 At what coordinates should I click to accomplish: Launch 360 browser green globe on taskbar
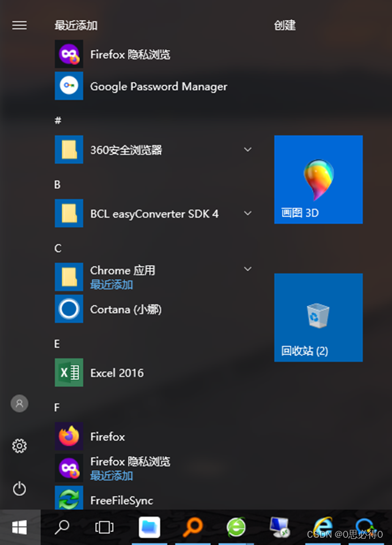point(236,527)
